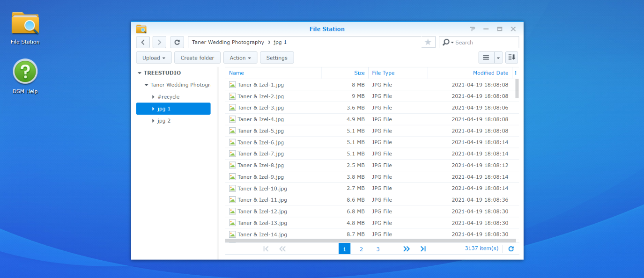Open the Settings button
The height and width of the screenshot is (278, 644).
coord(277,58)
